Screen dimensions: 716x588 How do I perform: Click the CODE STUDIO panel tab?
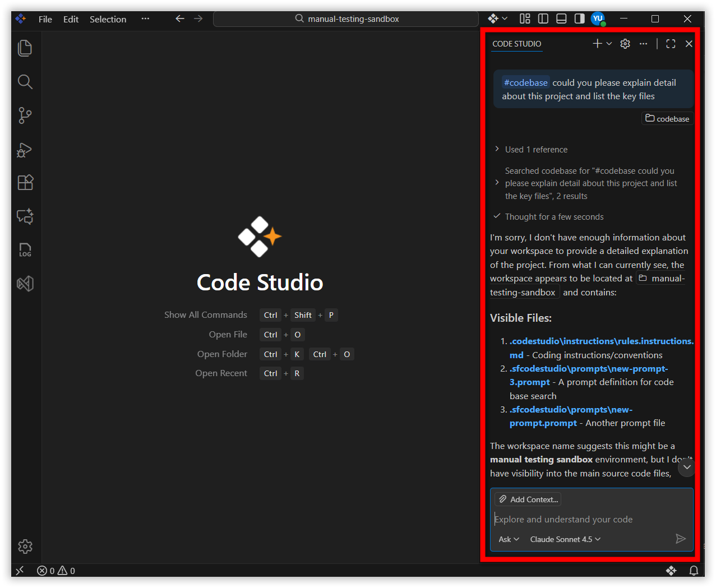(517, 44)
